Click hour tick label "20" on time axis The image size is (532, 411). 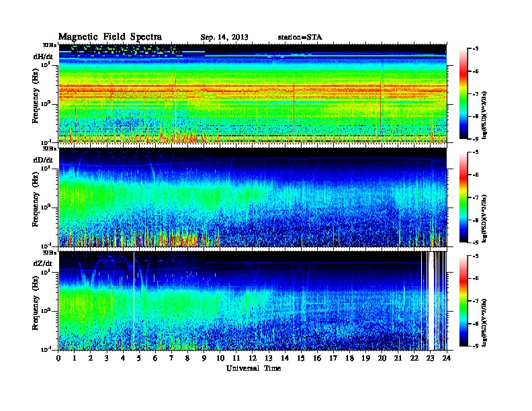coord(382,358)
